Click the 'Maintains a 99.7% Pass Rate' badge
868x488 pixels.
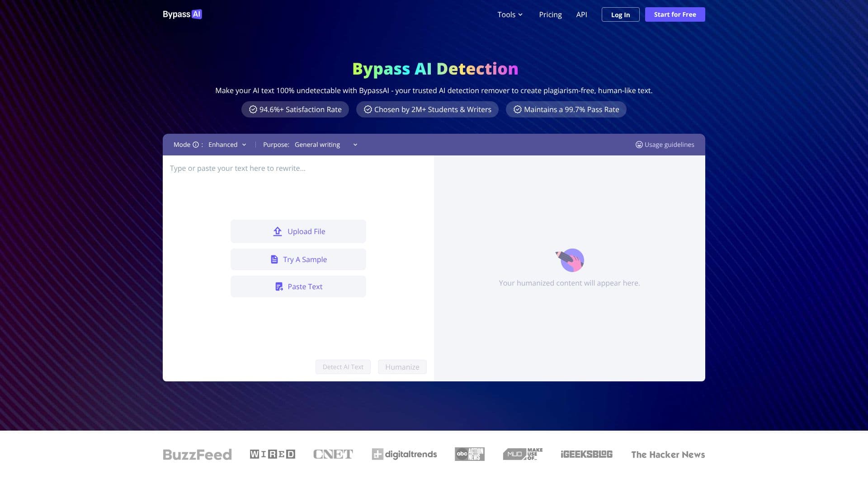pos(566,109)
